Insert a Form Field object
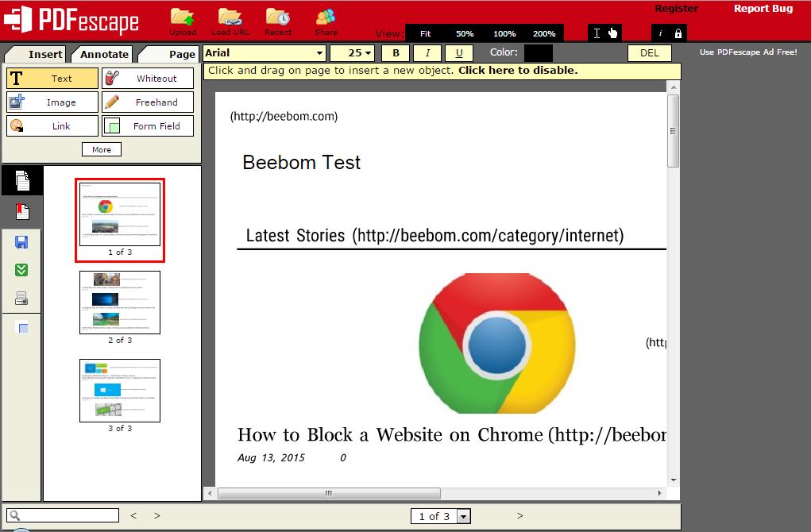 coord(148,125)
